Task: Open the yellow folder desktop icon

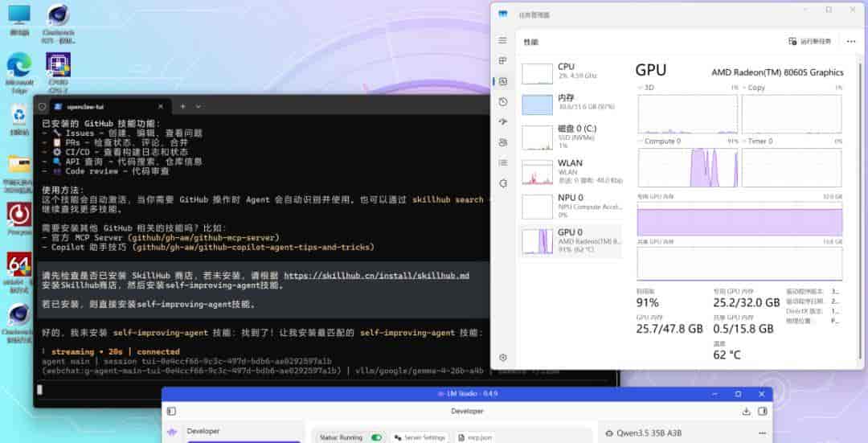Action: tap(18, 174)
